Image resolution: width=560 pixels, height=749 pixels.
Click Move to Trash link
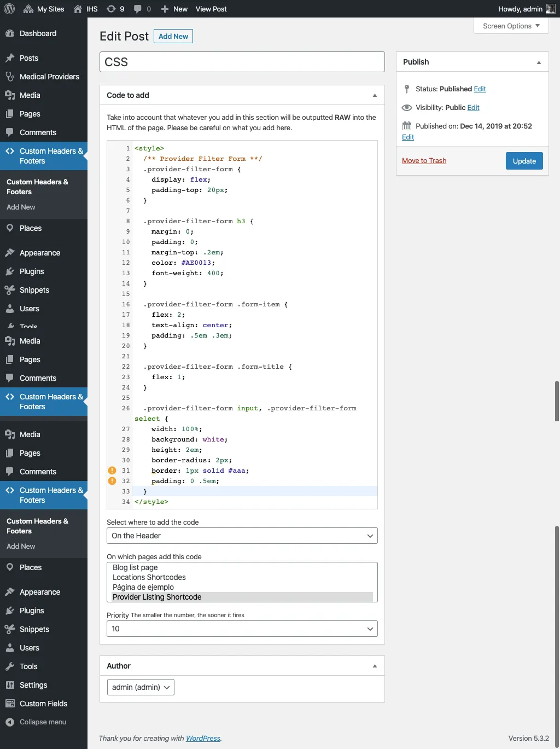point(424,160)
